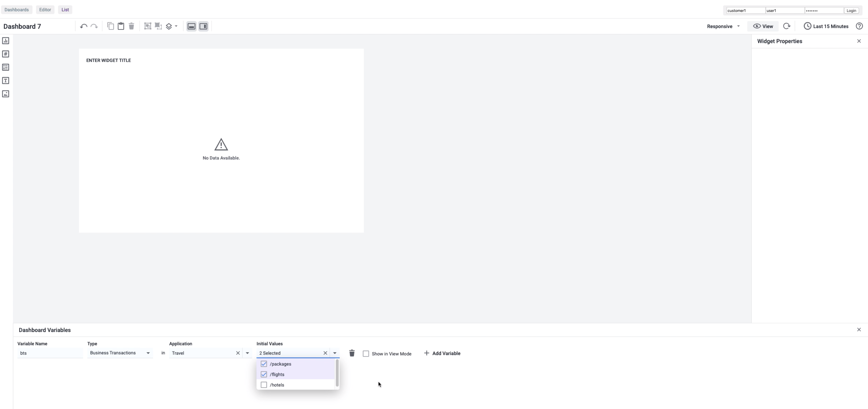Click the No Data Available warning icon
Viewport: 868px width, 409px height.
click(221, 145)
